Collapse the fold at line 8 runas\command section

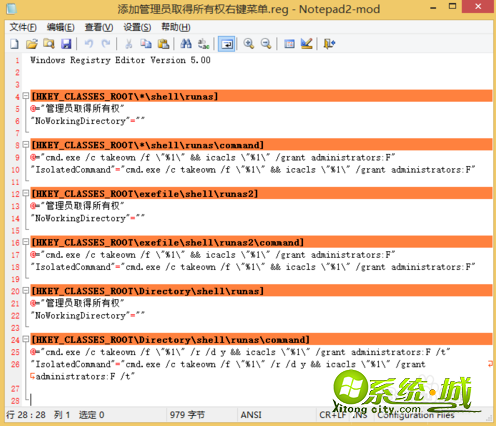(x=25, y=145)
